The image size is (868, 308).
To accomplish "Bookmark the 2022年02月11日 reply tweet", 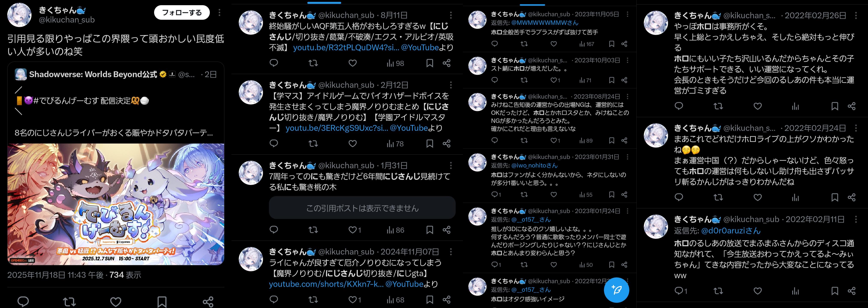I will (x=835, y=291).
